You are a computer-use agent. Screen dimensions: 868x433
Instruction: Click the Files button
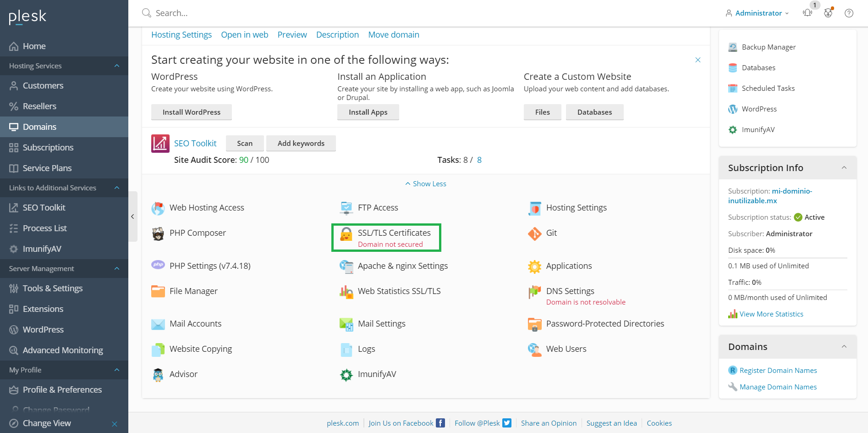click(x=543, y=112)
